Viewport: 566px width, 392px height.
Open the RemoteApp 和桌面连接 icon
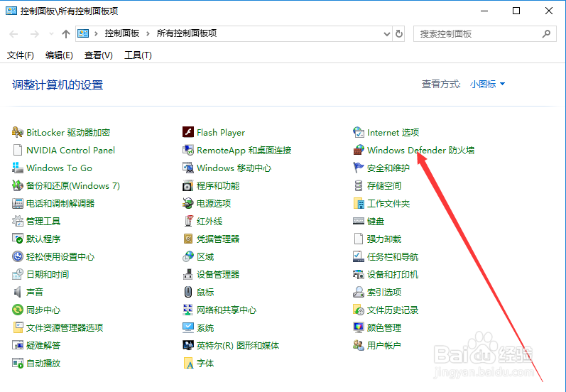[188, 150]
